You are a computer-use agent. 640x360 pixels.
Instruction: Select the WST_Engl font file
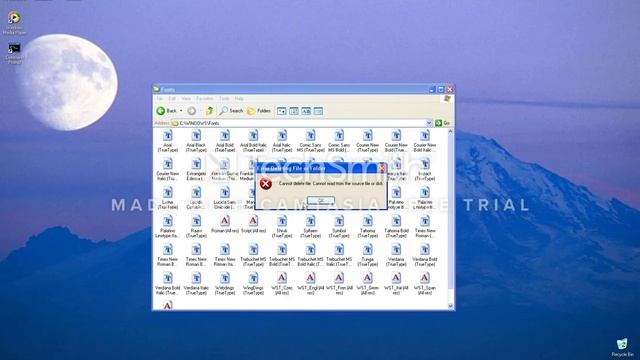click(311, 284)
